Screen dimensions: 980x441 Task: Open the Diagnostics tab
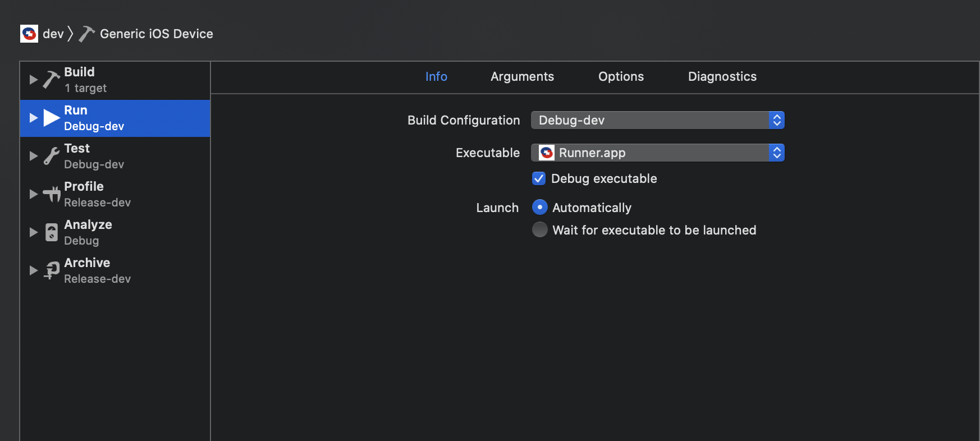click(x=722, y=77)
